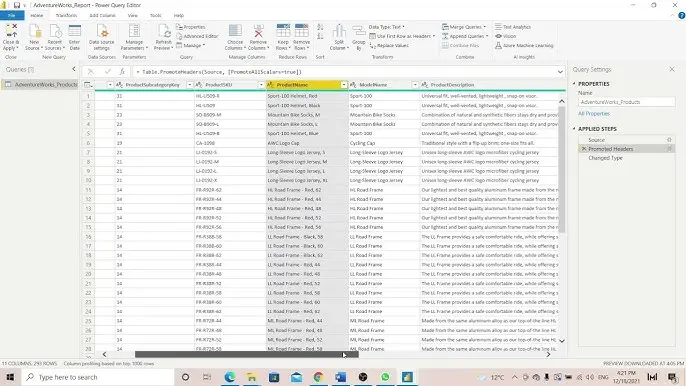Open the Manage query dropdown
The width and height of the screenshot is (686, 386).
(x=191, y=45)
